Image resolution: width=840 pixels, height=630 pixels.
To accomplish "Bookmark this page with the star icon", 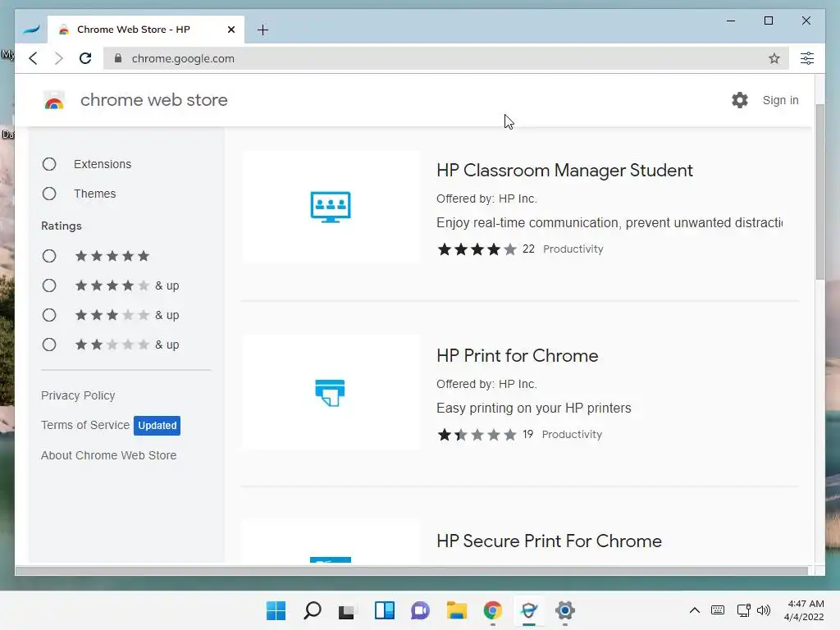I will pyautogui.click(x=774, y=58).
